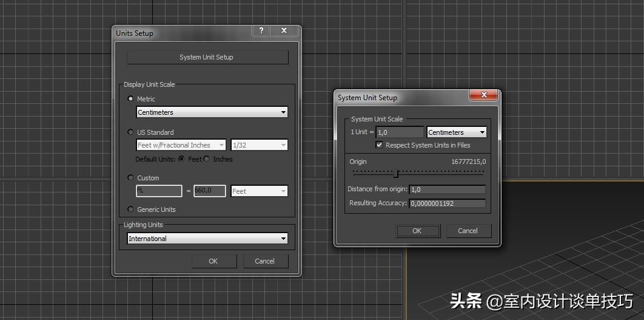Close the System Unit Setup dialog
Screen dimensions: 644x320
[483, 95]
